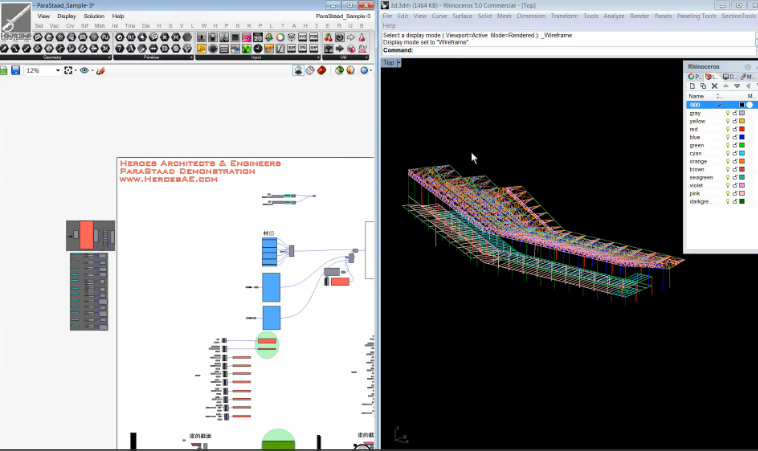This screenshot has height=451, width=758.
Task: Select the ParaStaad_Sample-3 document name label
Action: (x=342, y=17)
